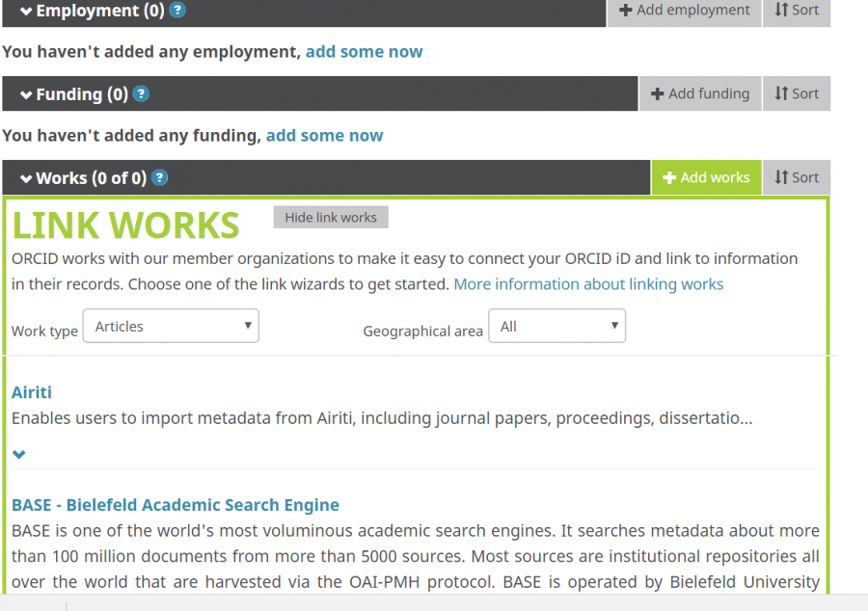Open More information about linking works

tap(588, 284)
